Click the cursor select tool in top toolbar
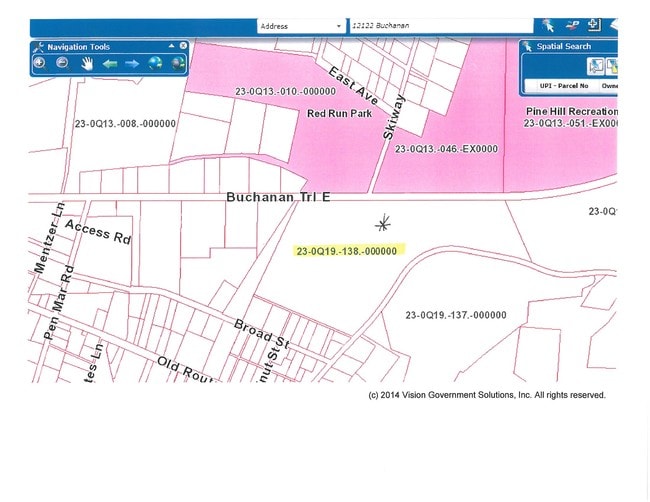Screen dimensions: 650x502 click(x=548, y=26)
